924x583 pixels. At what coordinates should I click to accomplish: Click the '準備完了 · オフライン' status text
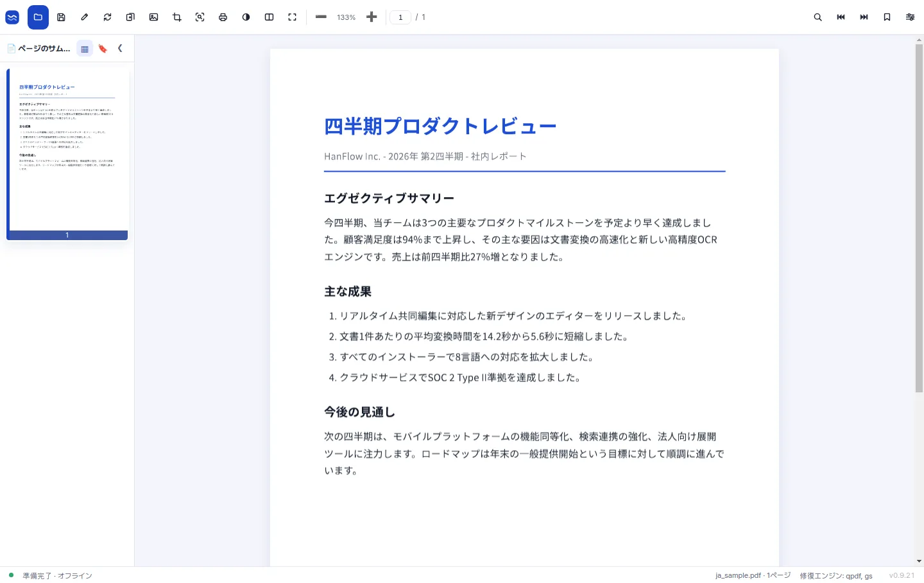(x=58, y=576)
